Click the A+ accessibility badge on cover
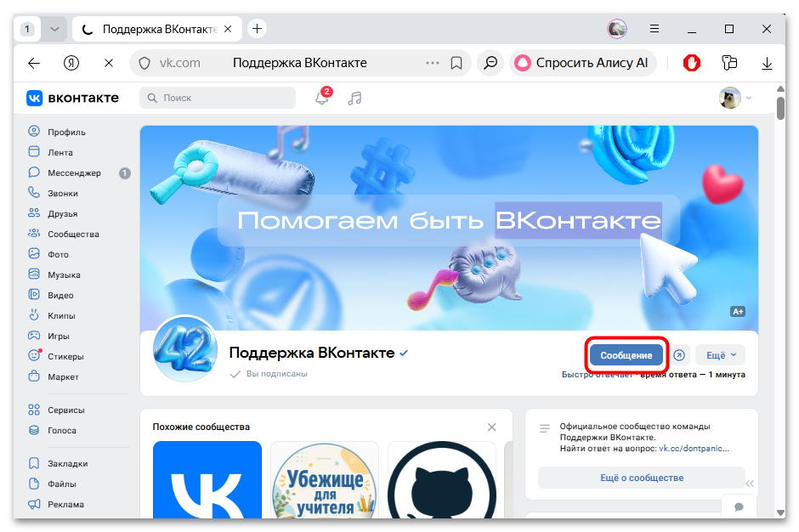The height and width of the screenshot is (532, 799). point(737,311)
